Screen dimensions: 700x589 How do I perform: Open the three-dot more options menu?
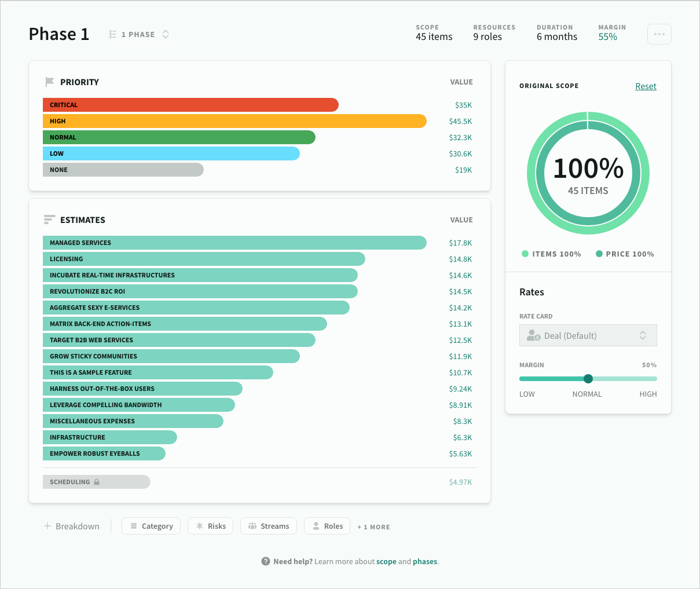click(x=659, y=34)
